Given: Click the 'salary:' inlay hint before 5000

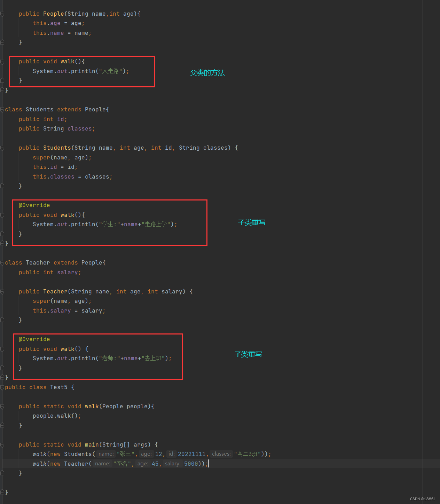Looking at the screenshot, I should 173,464.
